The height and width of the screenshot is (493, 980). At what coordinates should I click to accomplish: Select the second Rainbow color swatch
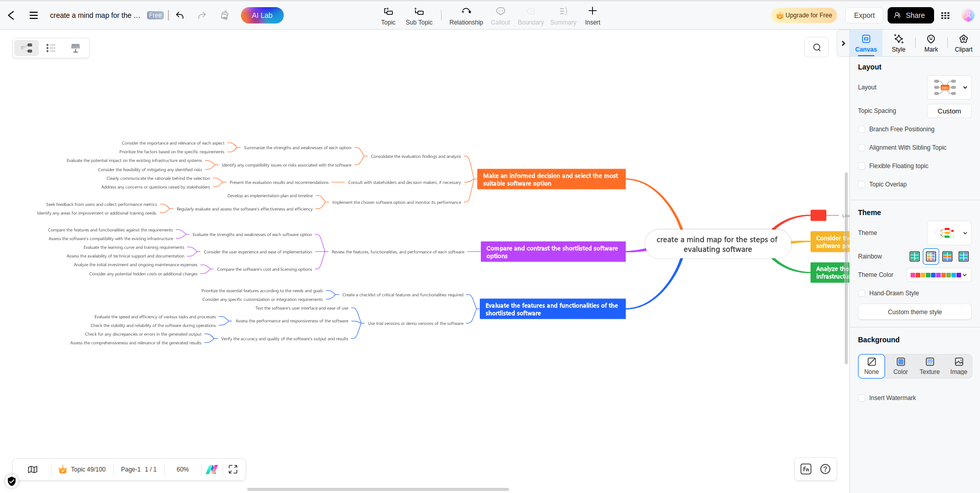931,256
